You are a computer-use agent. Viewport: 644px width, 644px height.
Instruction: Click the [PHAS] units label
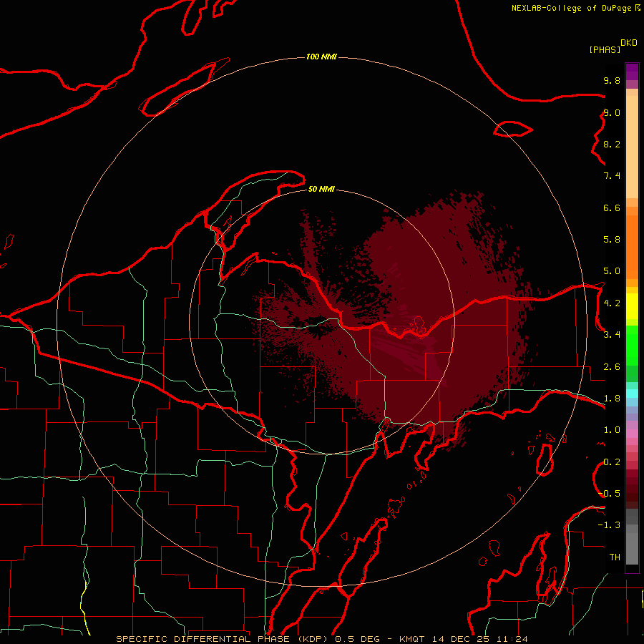coord(605,49)
